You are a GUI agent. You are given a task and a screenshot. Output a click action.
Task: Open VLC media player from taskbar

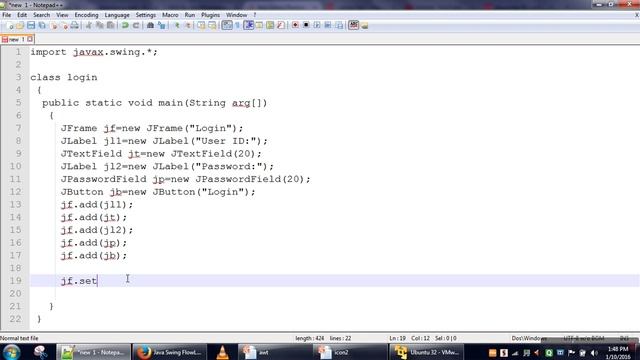pos(222,352)
